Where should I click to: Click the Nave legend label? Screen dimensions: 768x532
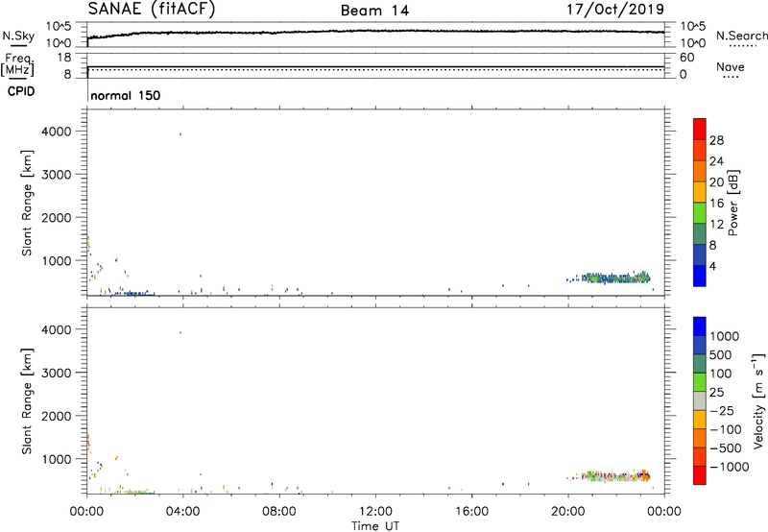pos(730,66)
